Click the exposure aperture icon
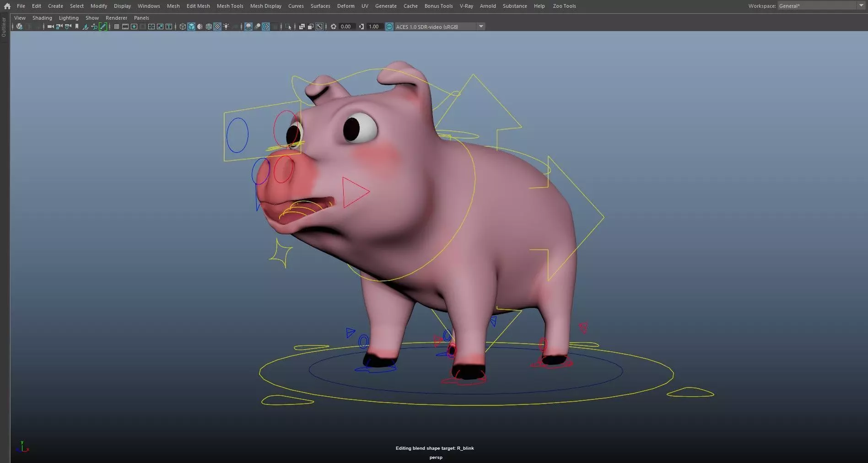Screen dimensions: 868x463 [334, 27]
